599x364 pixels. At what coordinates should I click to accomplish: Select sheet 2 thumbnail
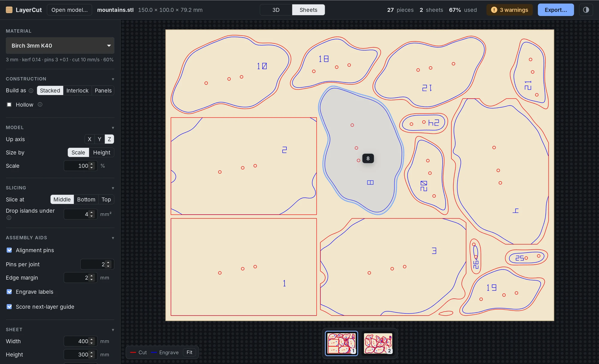[378, 343]
